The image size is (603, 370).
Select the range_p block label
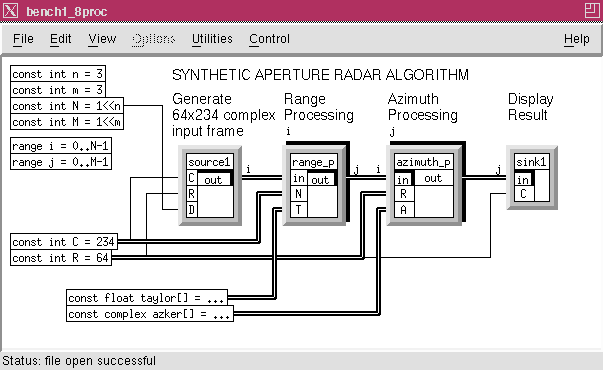(x=313, y=162)
